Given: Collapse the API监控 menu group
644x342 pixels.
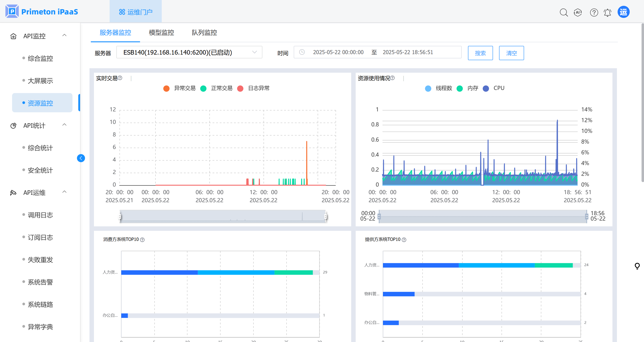Looking at the screenshot, I should point(64,36).
